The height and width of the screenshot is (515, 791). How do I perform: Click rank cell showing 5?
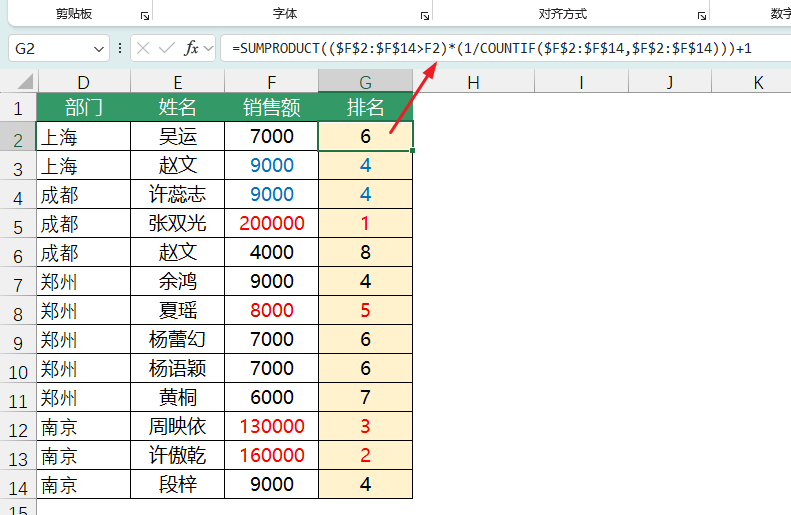click(x=366, y=310)
